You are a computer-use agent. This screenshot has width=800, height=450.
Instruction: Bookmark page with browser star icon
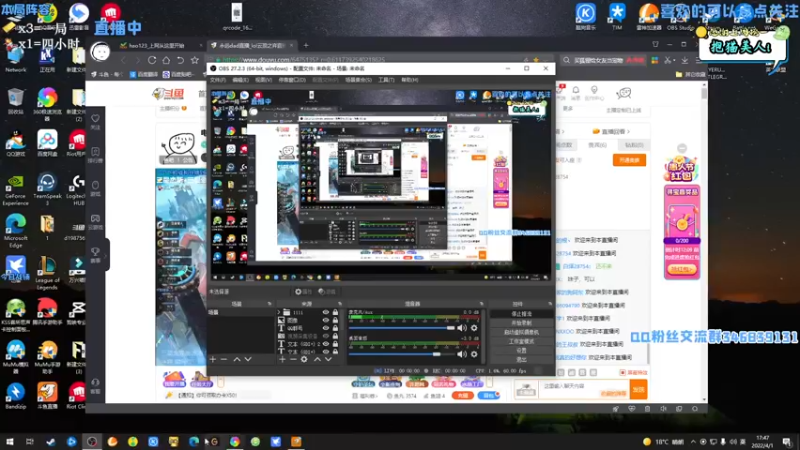point(194,60)
